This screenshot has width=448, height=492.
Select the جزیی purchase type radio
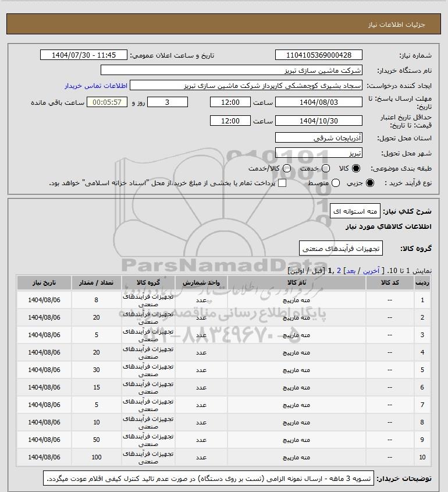coord(370,183)
